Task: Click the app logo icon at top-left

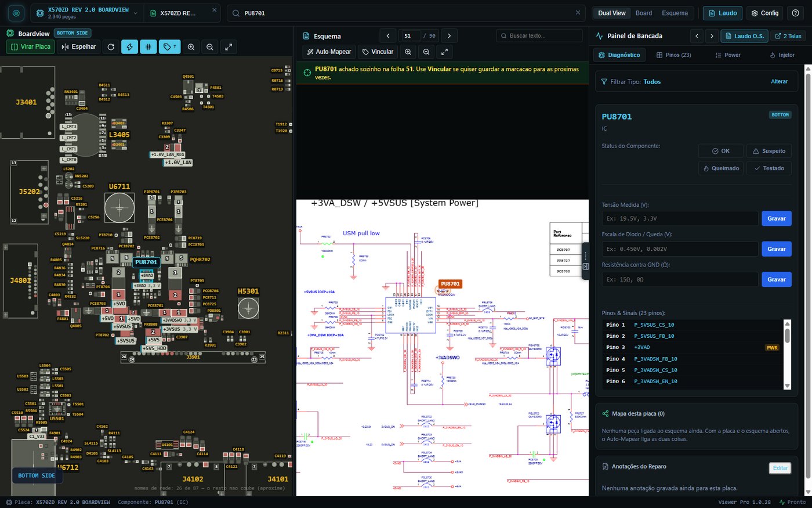Action: (x=16, y=13)
